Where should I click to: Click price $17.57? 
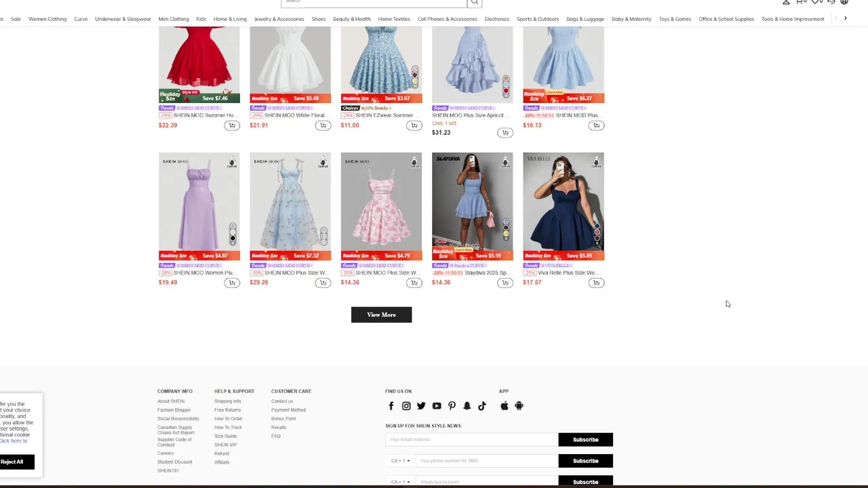(532, 283)
